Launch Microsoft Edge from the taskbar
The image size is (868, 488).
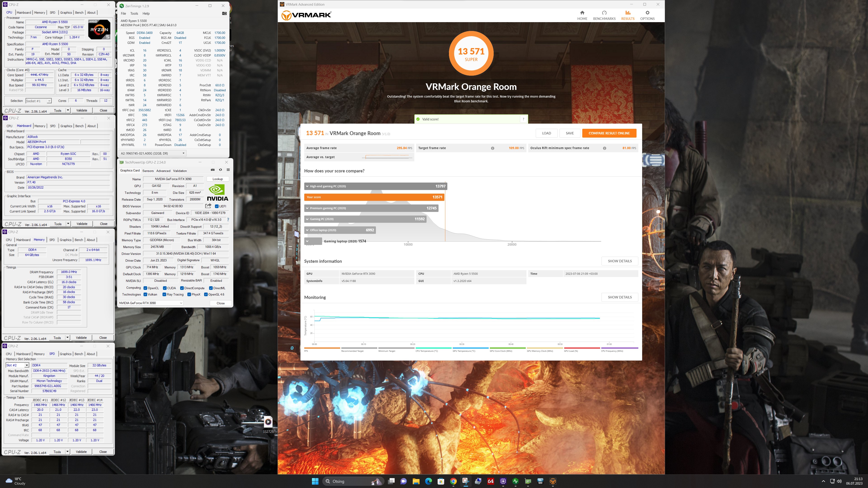(x=428, y=481)
